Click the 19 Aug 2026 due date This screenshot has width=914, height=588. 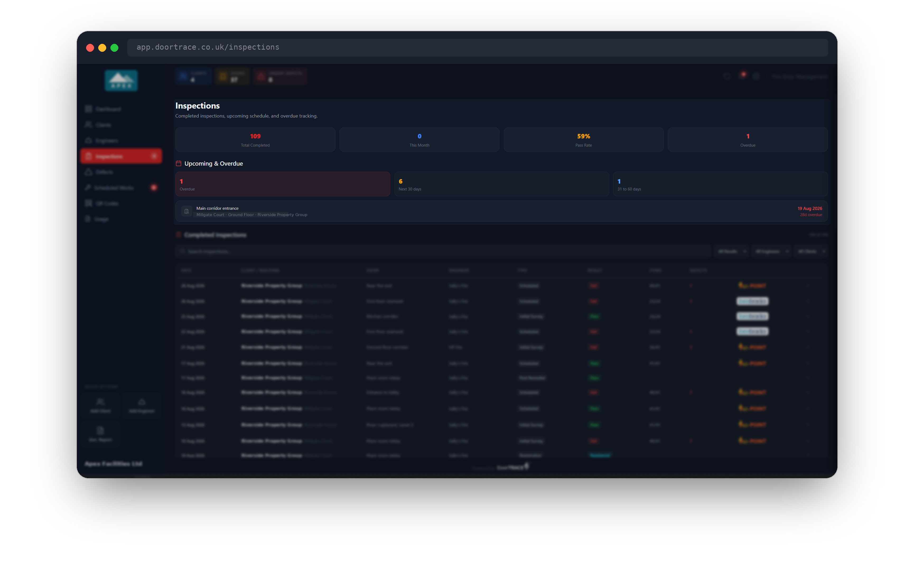click(809, 208)
